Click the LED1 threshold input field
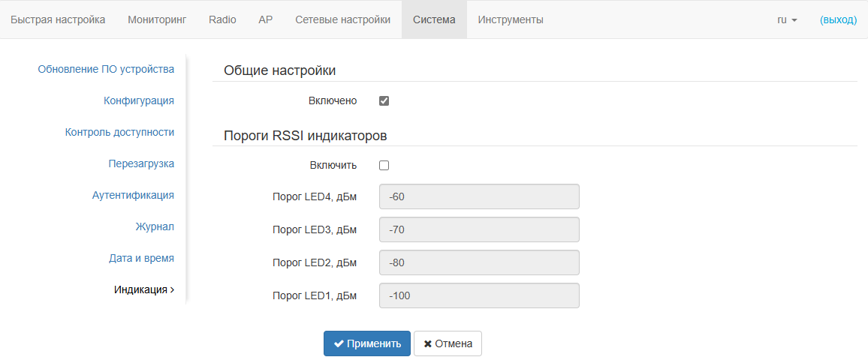 [x=480, y=295]
